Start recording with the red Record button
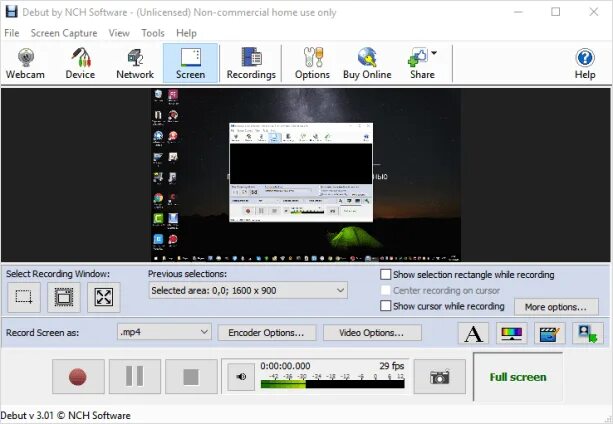 point(78,377)
